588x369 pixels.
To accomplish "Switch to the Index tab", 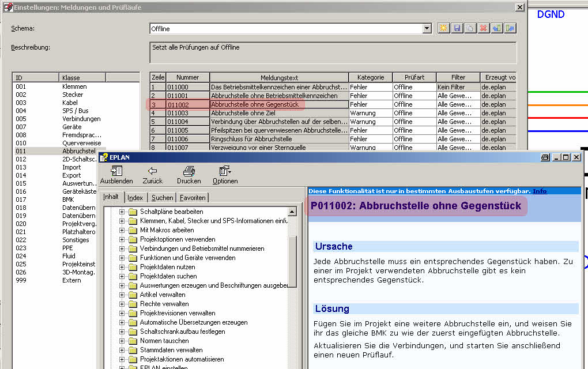I will (135, 198).
